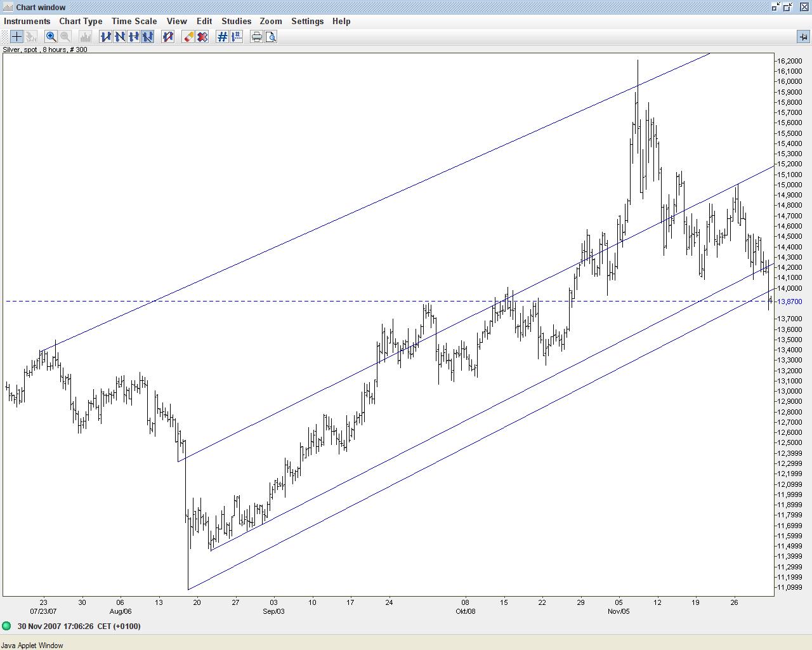Open print preview page icon
Viewport: 812px width, 650px height.
[x=271, y=37]
